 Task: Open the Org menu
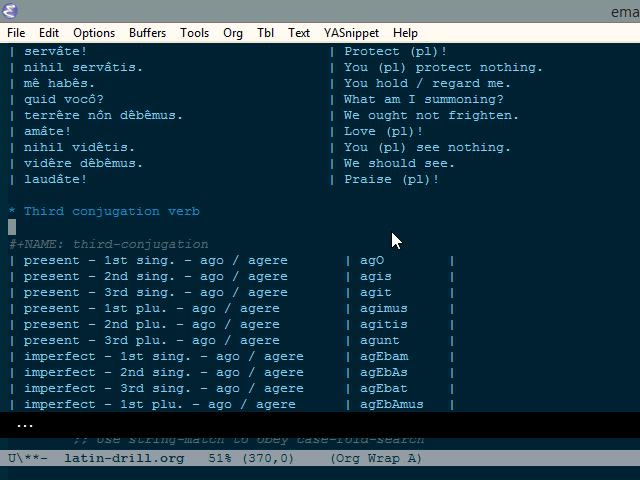[233, 33]
